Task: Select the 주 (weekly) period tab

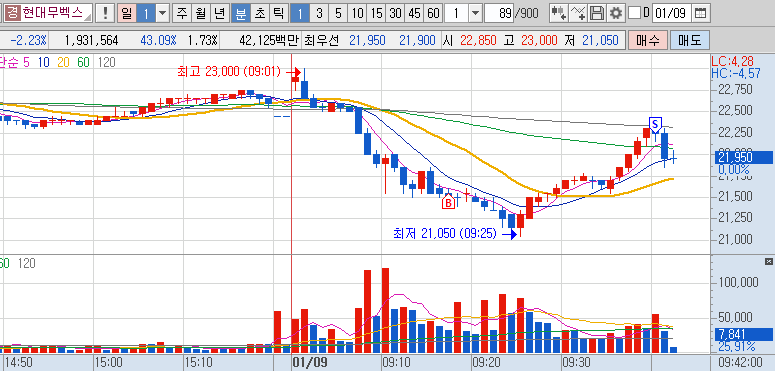Action: point(181,13)
